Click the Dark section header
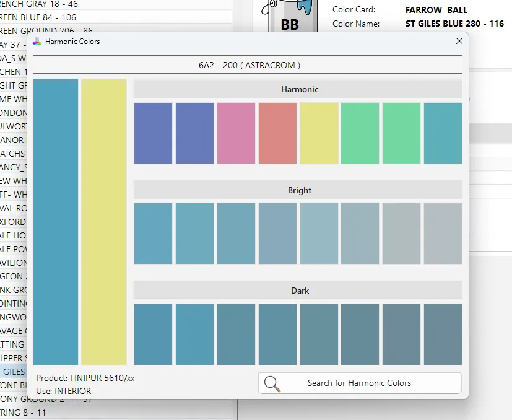The height and width of the screenshot is (420, 512). click(298, 291)
